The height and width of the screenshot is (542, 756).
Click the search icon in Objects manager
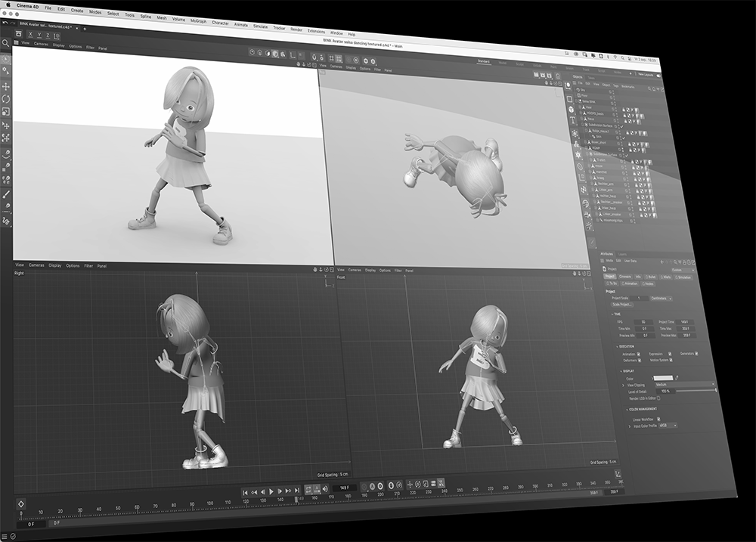click(649, 88)
